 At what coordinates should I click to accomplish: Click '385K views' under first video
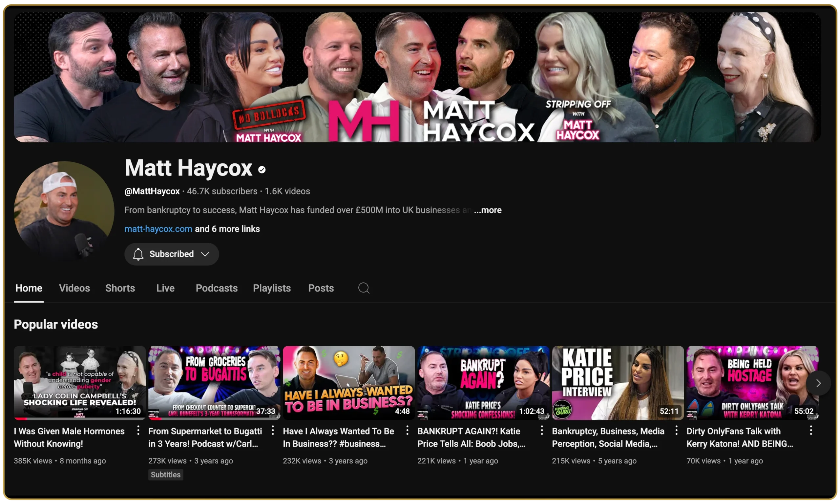pos(33,461)
